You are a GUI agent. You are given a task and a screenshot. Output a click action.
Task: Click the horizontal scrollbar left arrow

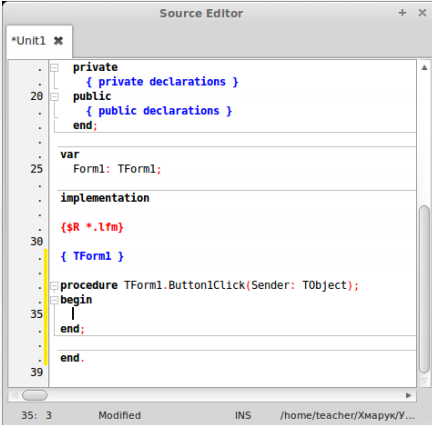click(15, 395)
